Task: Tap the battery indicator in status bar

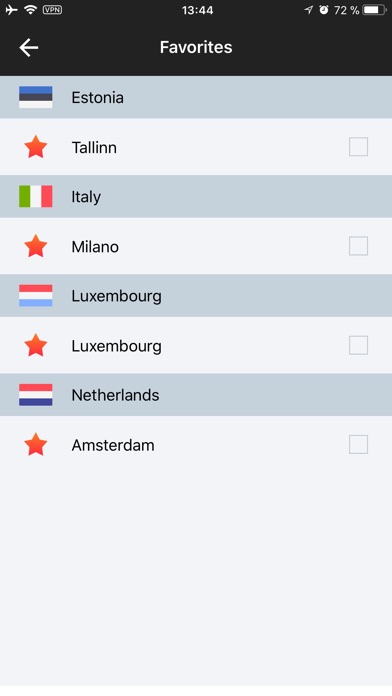Action: 374,10
